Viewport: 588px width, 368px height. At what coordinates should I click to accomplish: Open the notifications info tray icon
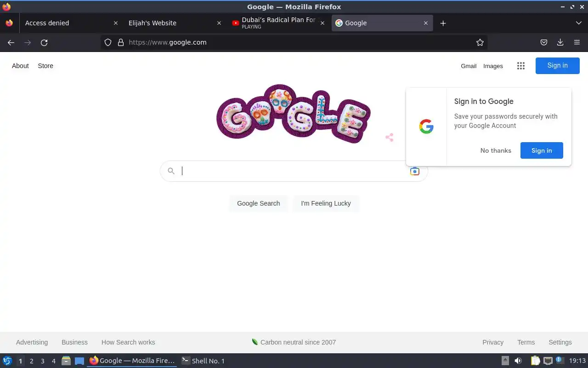(560, 360)
